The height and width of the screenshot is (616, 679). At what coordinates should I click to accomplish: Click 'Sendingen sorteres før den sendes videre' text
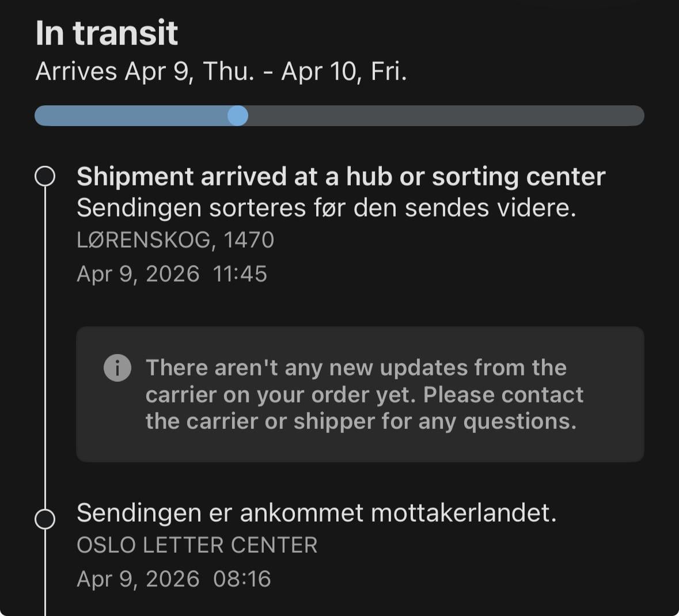(326, 208)
